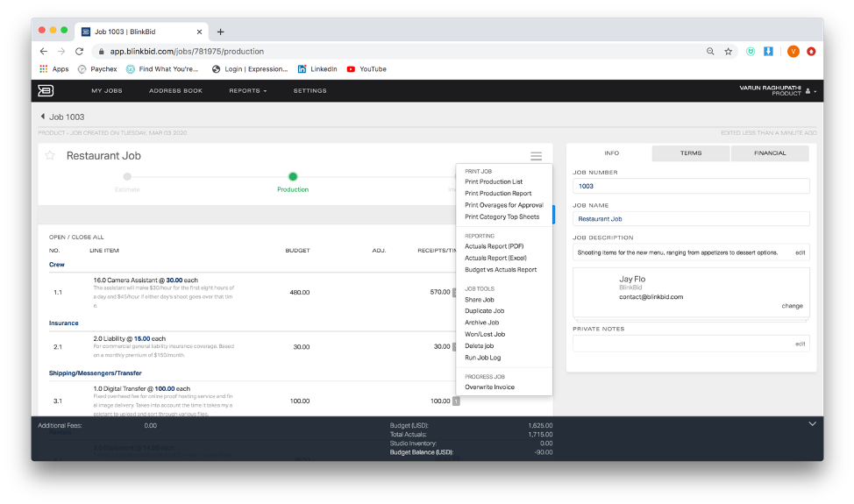The width and height of the screenshot is (854, 504).
Task: Click the browser back arrow
Action: [44, 51]
